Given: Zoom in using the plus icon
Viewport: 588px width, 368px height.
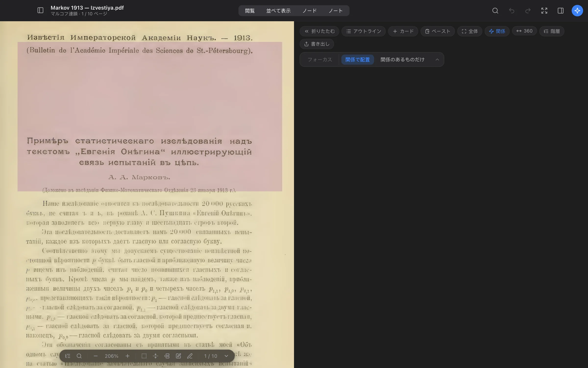Looking at the screenshot, I should point(127,356).
